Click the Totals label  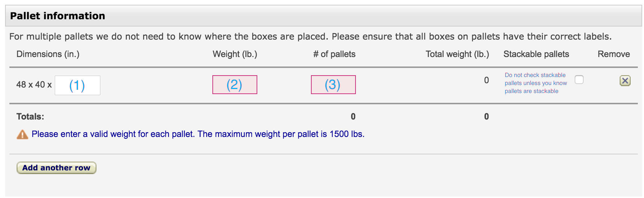30,117
